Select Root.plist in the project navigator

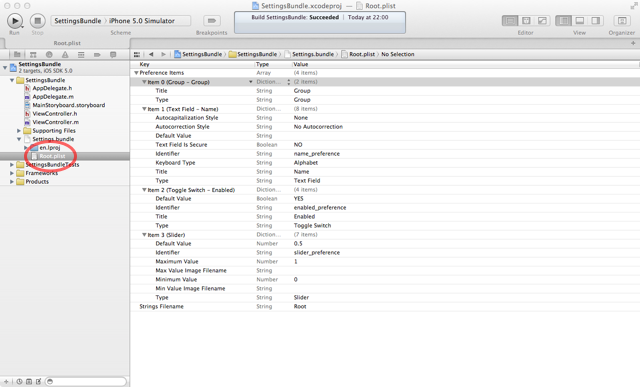(x=52, y=156)
